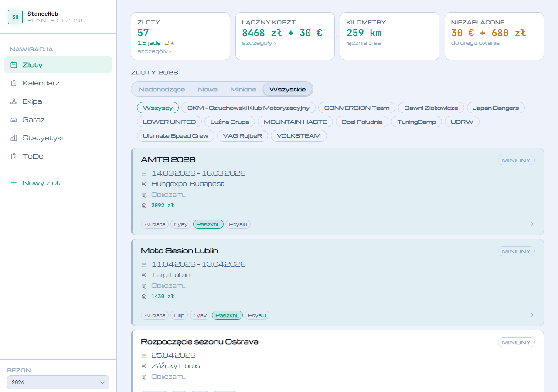Filter by Ultimate Speed Crew group
This screenshot has height=392, width=558.
176,135
